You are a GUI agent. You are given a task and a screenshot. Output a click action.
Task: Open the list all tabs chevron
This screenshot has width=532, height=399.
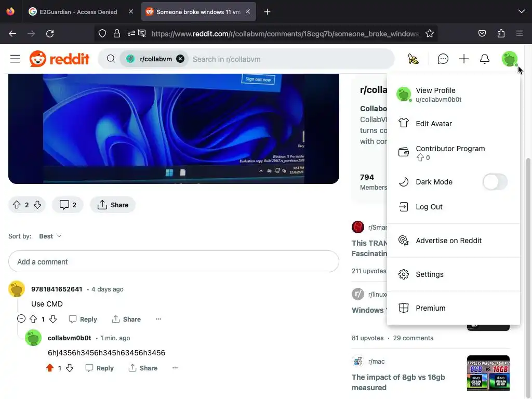(x=521, y=12)
